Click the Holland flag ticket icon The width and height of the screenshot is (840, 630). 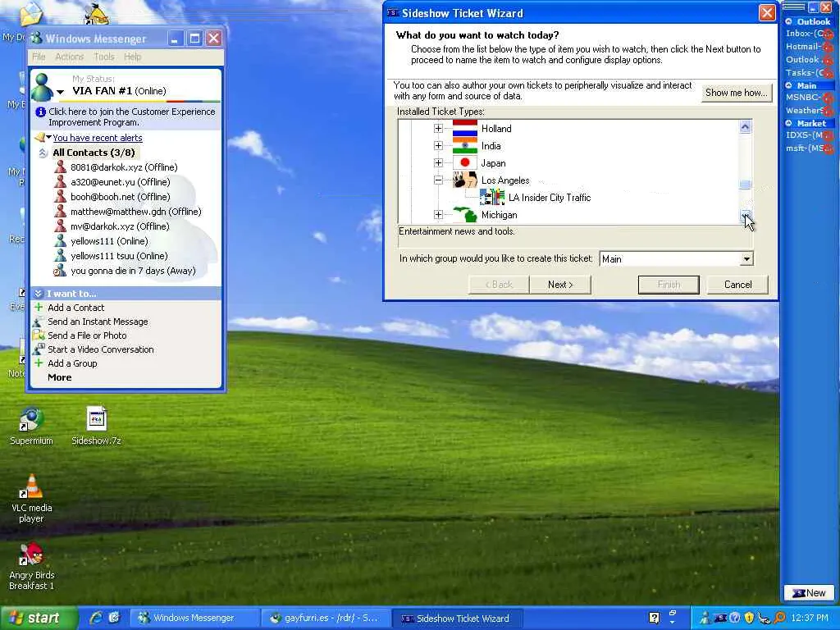tap(464, 129)
